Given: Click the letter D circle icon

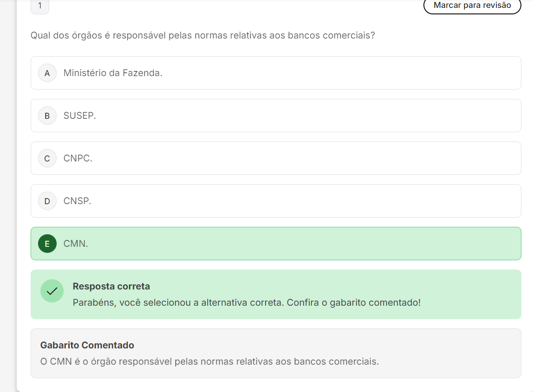Looking at the screenshot, I should click(47, 201).
